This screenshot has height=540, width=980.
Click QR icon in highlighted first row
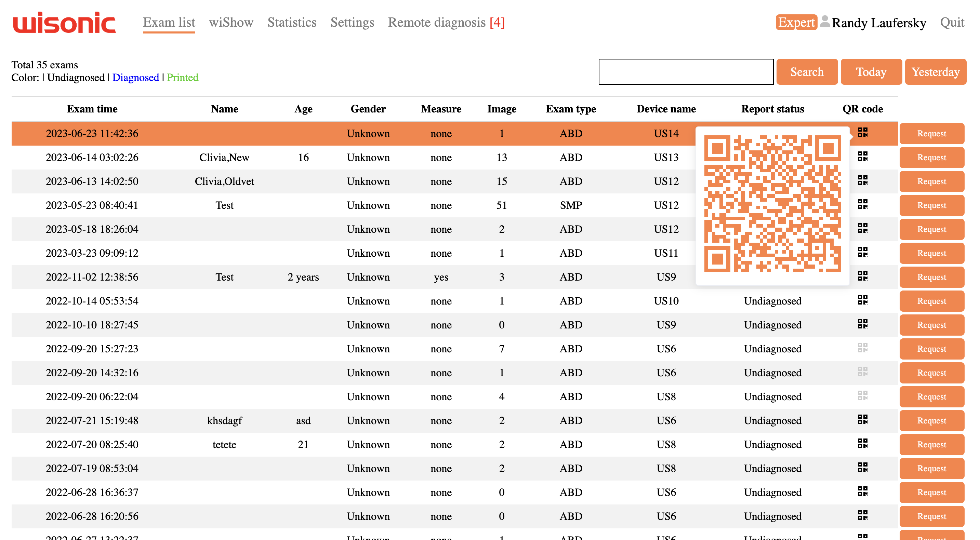click(x=862, y=132)
